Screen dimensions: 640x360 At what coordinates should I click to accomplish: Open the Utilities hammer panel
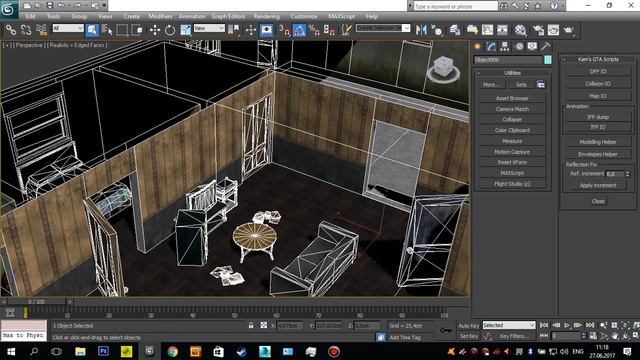(546, 47)
